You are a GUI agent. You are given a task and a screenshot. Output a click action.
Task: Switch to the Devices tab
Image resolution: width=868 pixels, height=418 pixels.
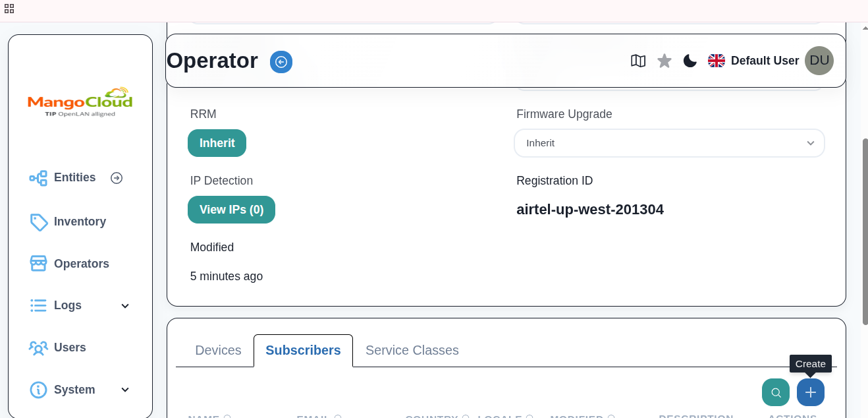[218, 350]
